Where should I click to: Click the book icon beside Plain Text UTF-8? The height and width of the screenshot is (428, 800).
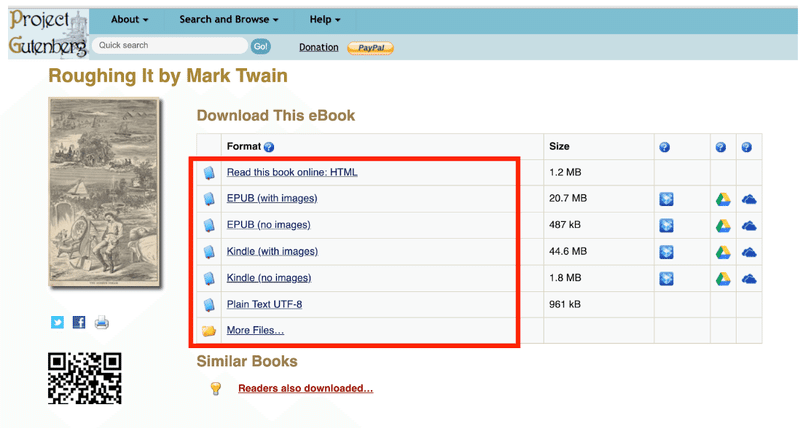209,305
